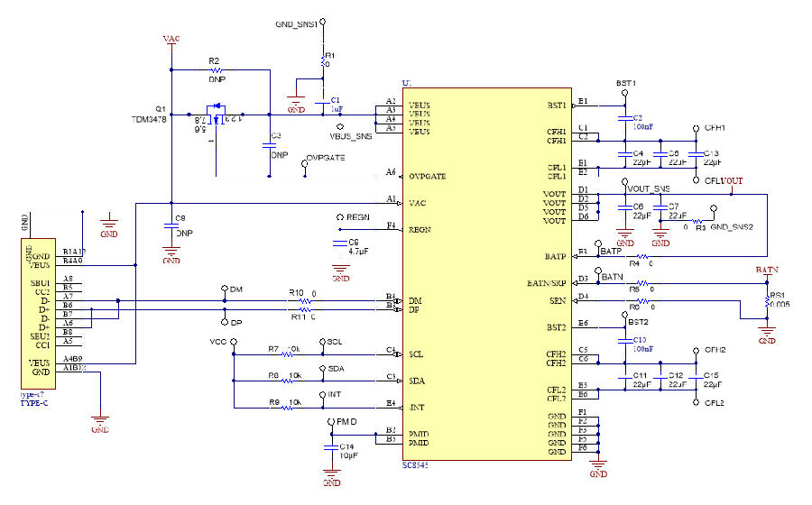This screenshot has width=812, height=505.
Task: Click the R6 resistor symbol on SEN line
Action: (642, 300)
